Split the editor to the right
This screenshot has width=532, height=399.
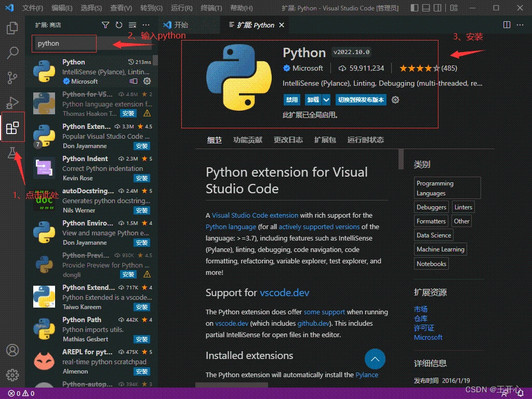tap(507, 25)
